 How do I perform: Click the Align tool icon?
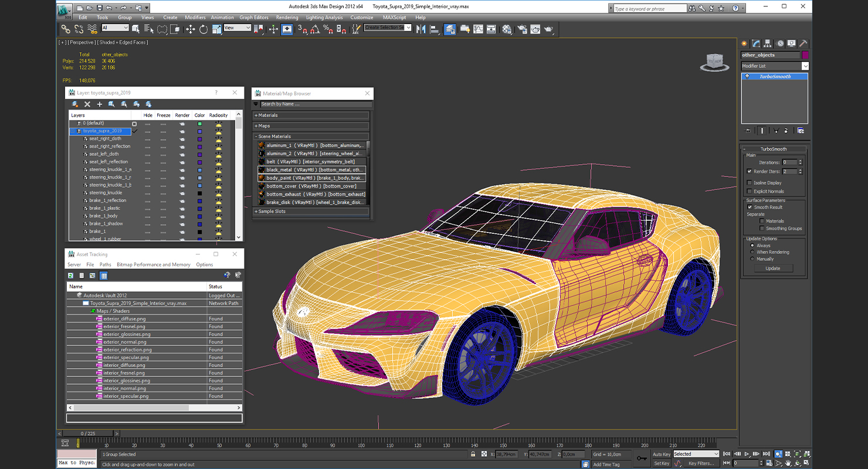click(x=435, y=29)
